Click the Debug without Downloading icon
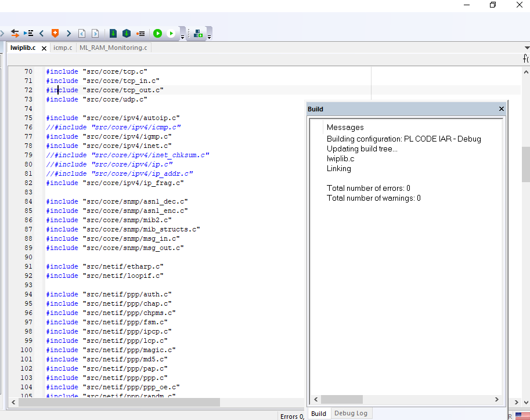 (171, 33)
